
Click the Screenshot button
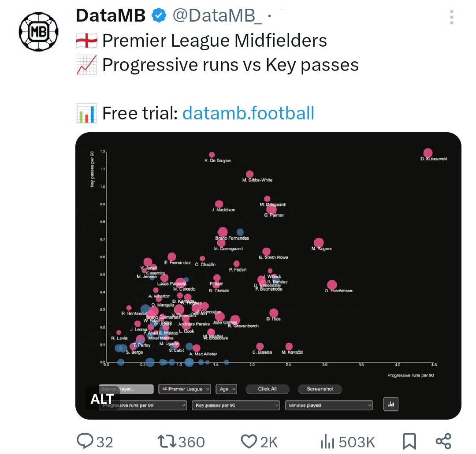click(x=320, y=389)
